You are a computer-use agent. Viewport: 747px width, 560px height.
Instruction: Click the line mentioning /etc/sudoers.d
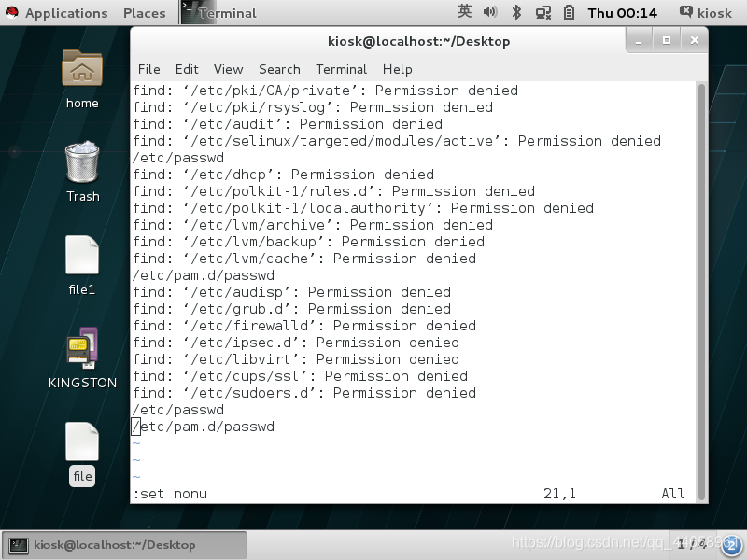304,393
